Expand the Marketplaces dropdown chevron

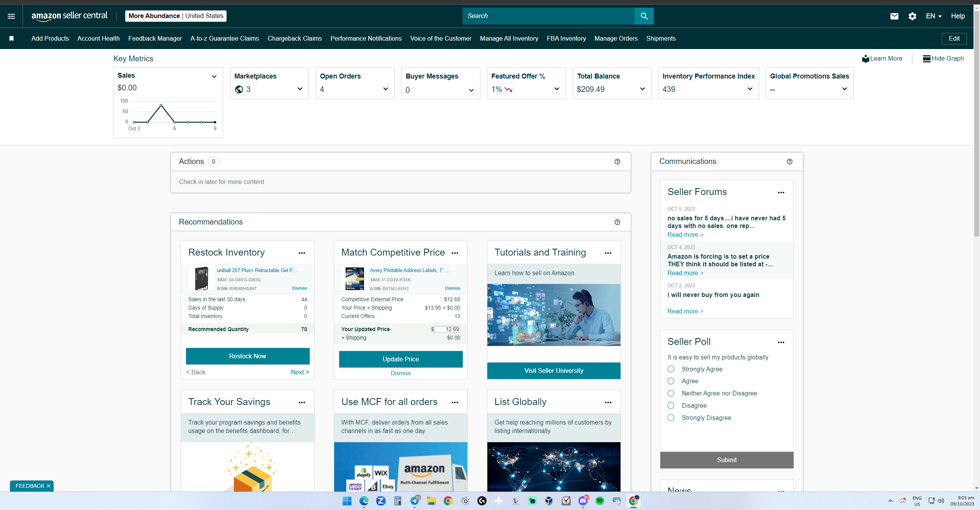(x=300, y=89)
